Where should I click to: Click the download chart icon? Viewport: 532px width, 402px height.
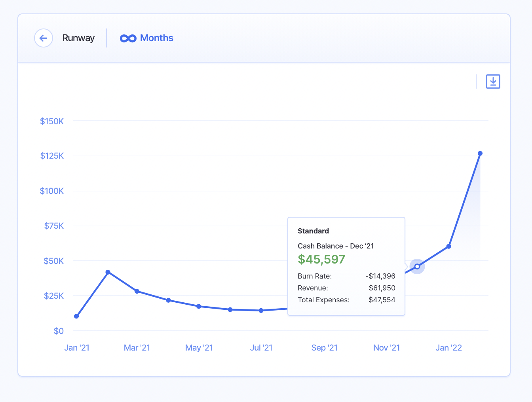(493, 82)
